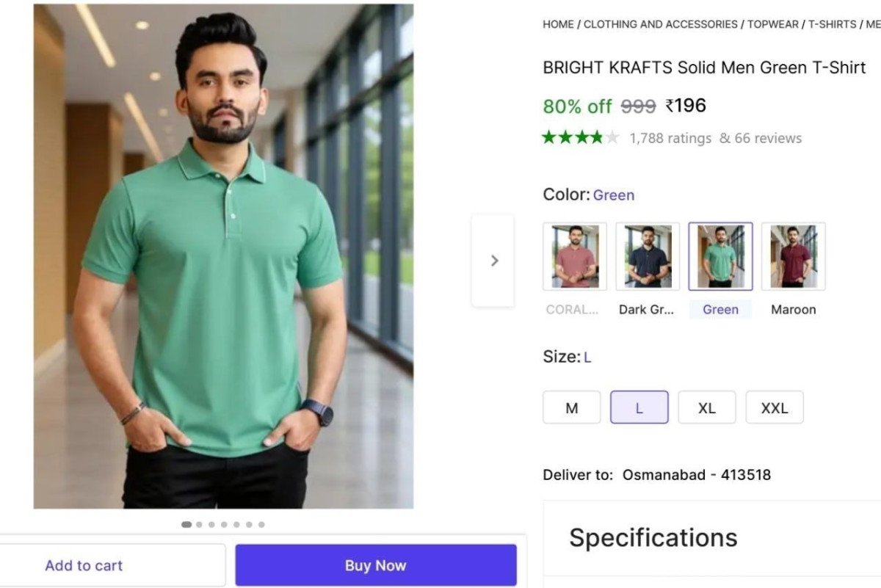Viewport: 881px width, 588px height.
Task: Navigate to T-SHIRTS breadcrumb
Action: click(x=832, y=23)
